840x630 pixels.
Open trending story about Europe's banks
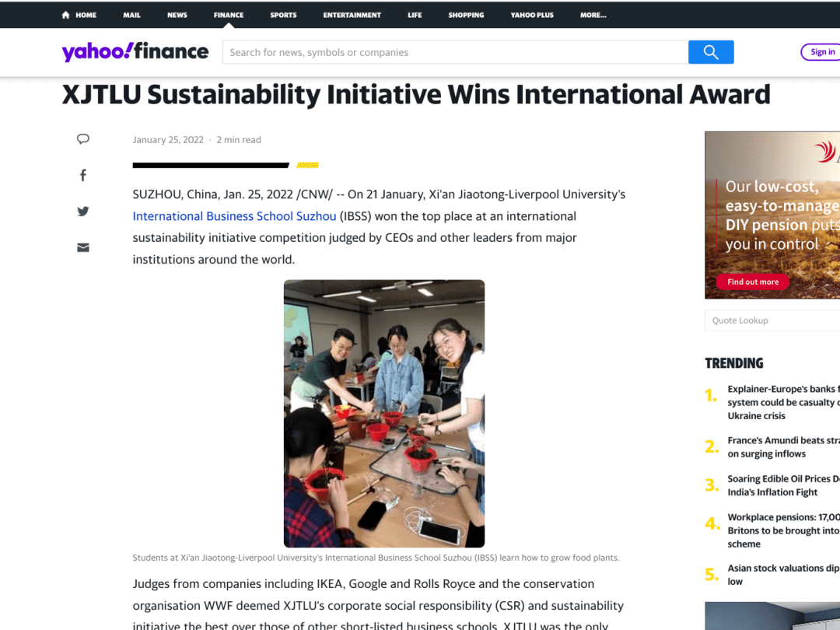click(782, 402)
